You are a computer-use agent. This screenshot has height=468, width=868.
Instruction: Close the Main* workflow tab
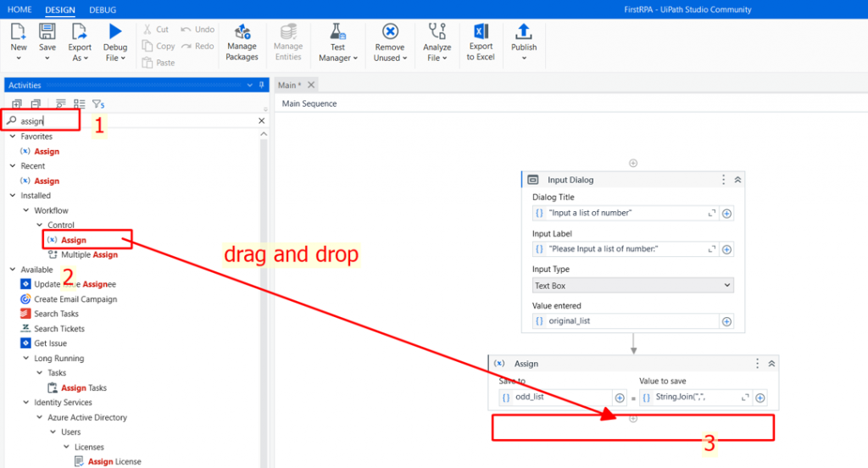coord(311,85)
